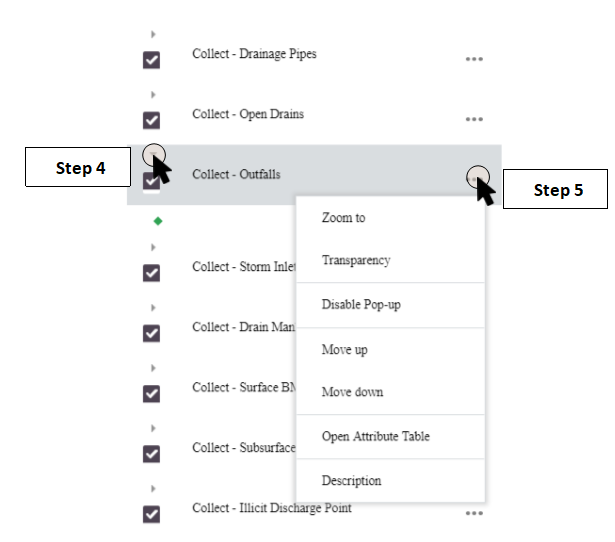Open more options for Drainage Pipes layer
This screenshot has width=615, height=542.
(474, 59)
